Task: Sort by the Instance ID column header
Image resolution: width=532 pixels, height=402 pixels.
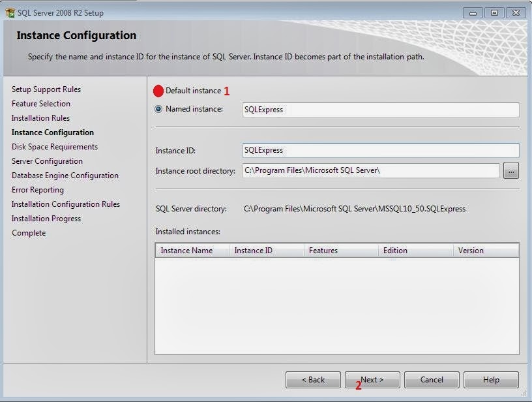Action: click(x=267, y=251)
